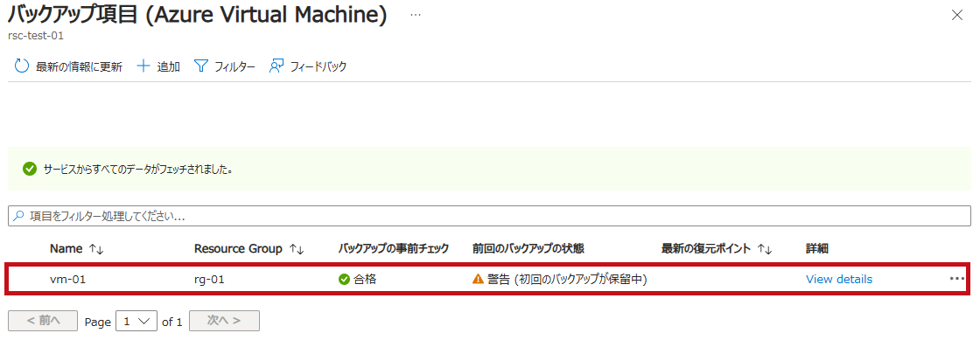Click the フィードバック person icon

pyautogui.click(x=276, y=66)
